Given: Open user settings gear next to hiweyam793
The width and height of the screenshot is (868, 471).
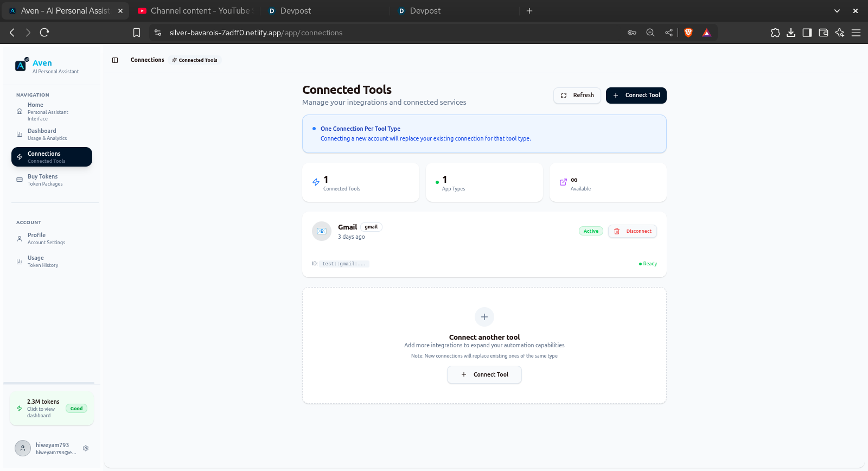Looking at the screenshot, I should point(86,448).
